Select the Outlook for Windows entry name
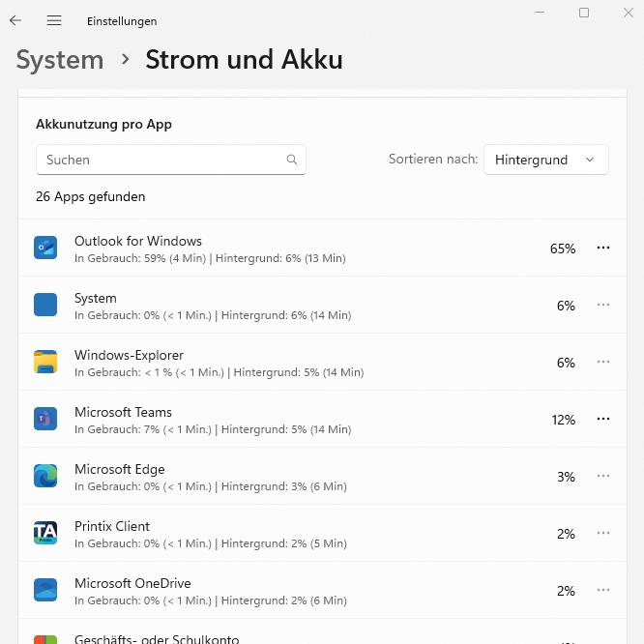Viewport: 644px width, 644px height. [138, 241]
